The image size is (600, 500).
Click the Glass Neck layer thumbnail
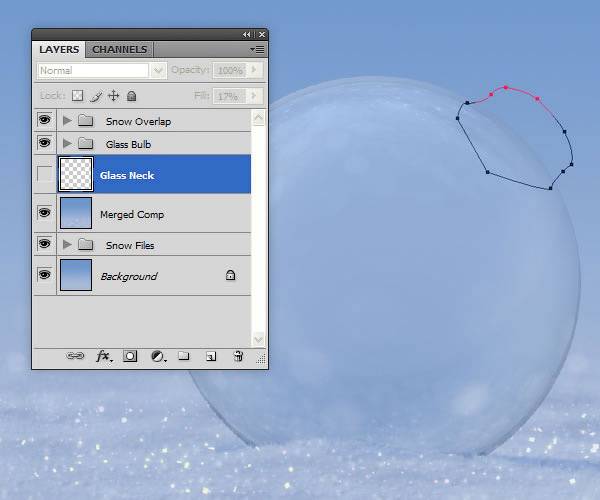(x=76, y=174)
